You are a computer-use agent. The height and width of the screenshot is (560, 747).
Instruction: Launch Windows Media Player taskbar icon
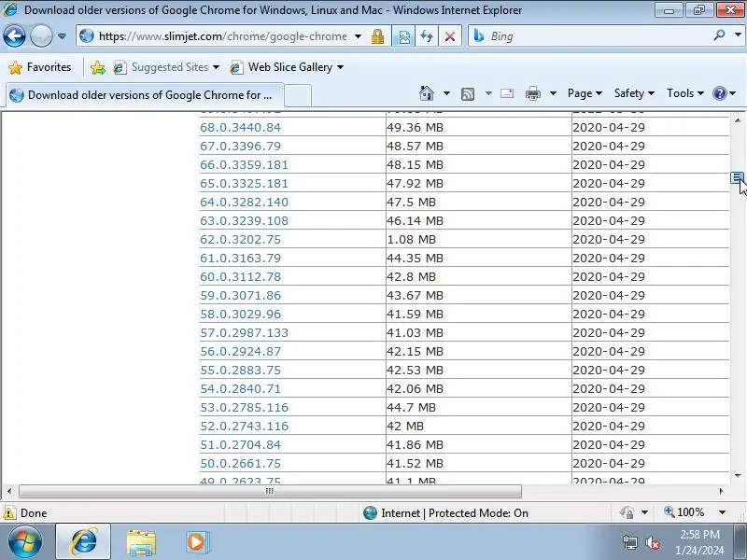coord(197,542)
